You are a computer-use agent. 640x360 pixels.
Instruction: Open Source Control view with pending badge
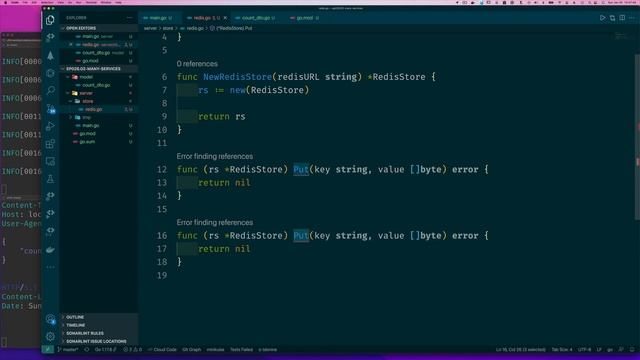pos(50,108)
